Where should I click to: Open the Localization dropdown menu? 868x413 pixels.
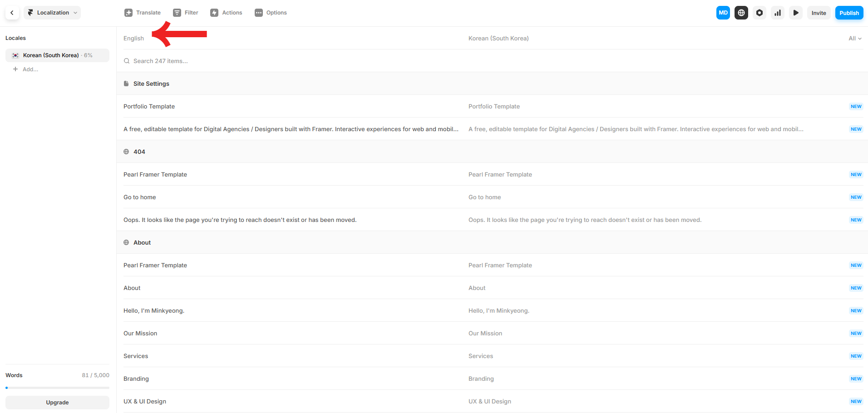52,13
